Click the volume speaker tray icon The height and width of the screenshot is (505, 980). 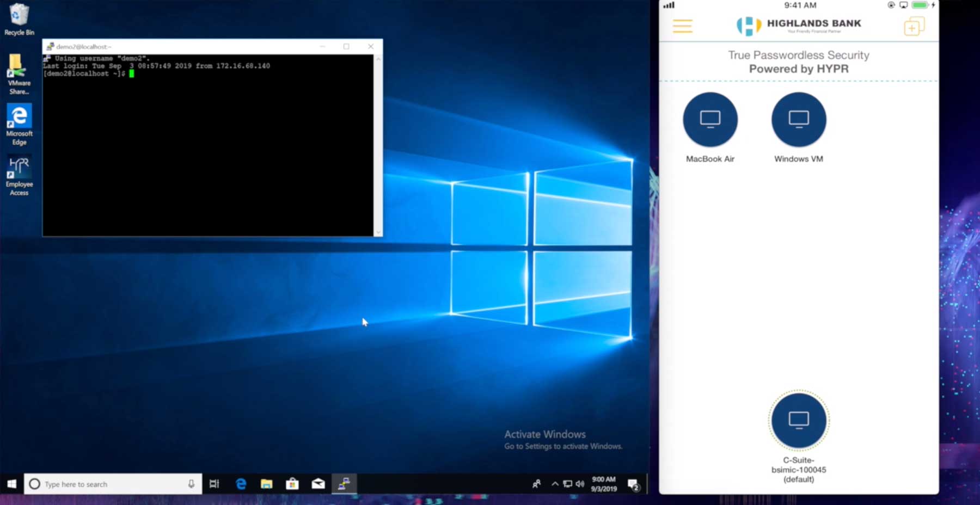pyautogui.click(x=580, y=484)
